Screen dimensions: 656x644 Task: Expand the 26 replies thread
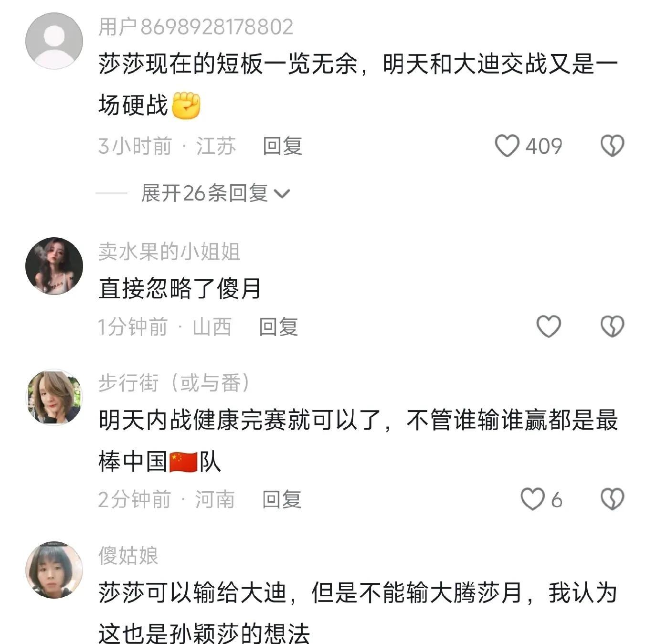(204, 193)
